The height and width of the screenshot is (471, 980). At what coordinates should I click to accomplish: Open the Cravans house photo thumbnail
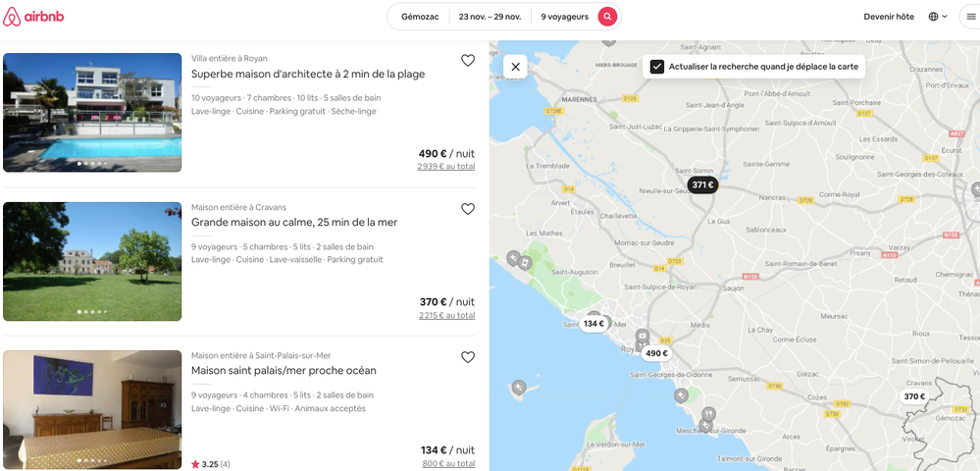click(92, 261)
